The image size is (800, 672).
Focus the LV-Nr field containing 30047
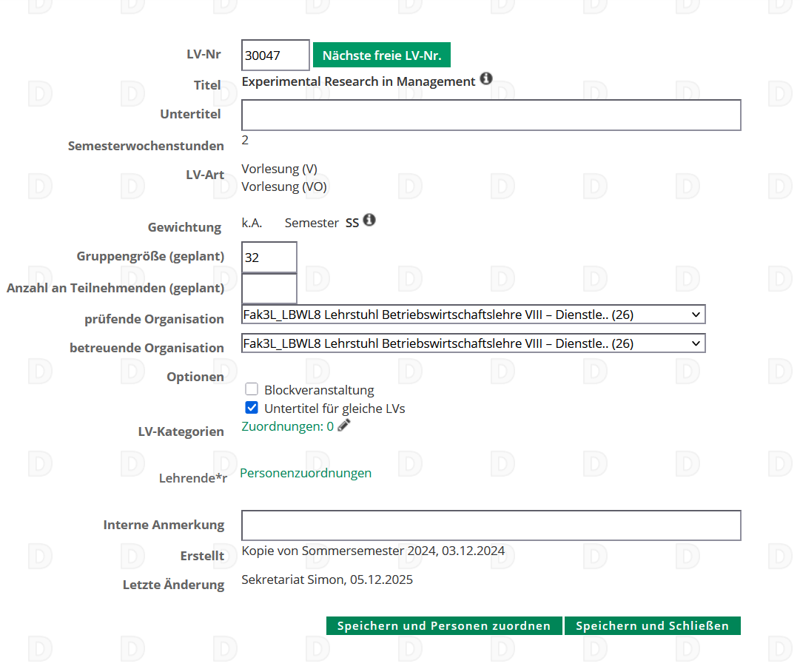point(275,56)
